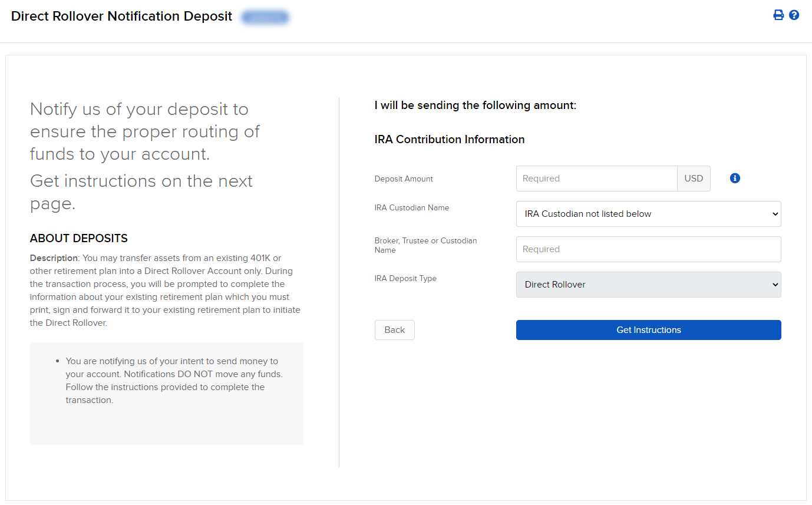This screenshot has width=812, height=505.
Task: View deposit amount details via the blue tooltip icon
Action: (734, 177)
